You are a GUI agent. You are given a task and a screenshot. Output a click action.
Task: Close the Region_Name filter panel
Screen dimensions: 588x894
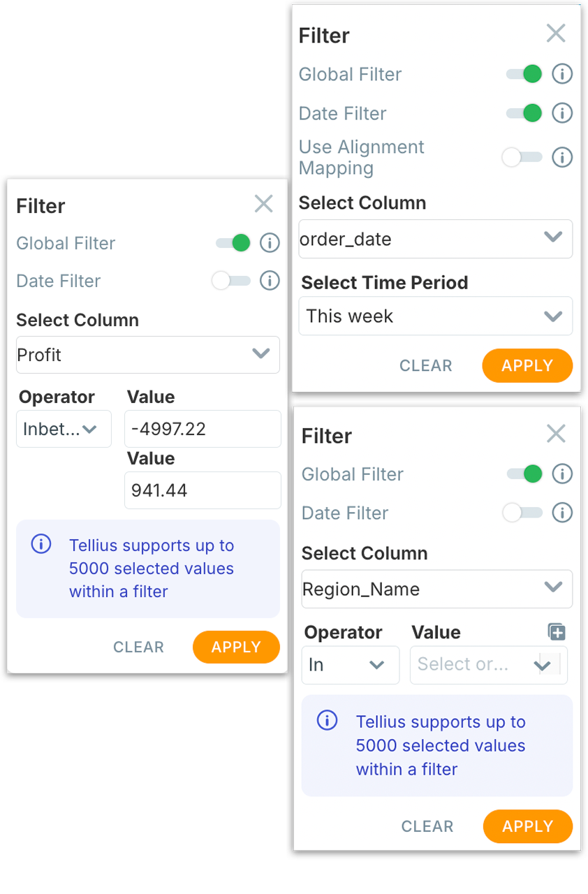coord(556,434)
